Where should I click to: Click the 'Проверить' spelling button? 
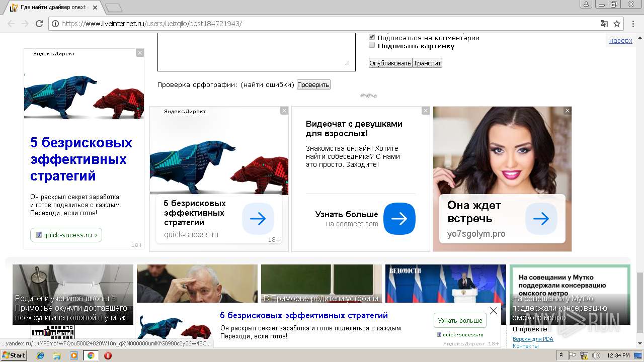coord(313,84)
